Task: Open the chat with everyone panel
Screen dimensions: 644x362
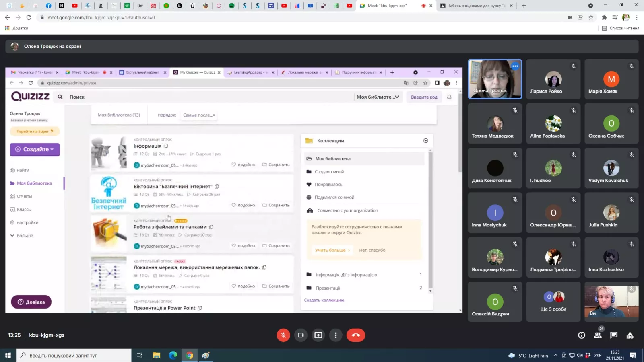Action: (614, 335)
